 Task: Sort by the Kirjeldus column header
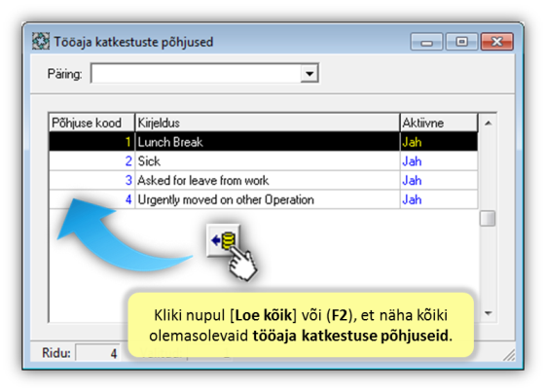click(x=267, y=123)
